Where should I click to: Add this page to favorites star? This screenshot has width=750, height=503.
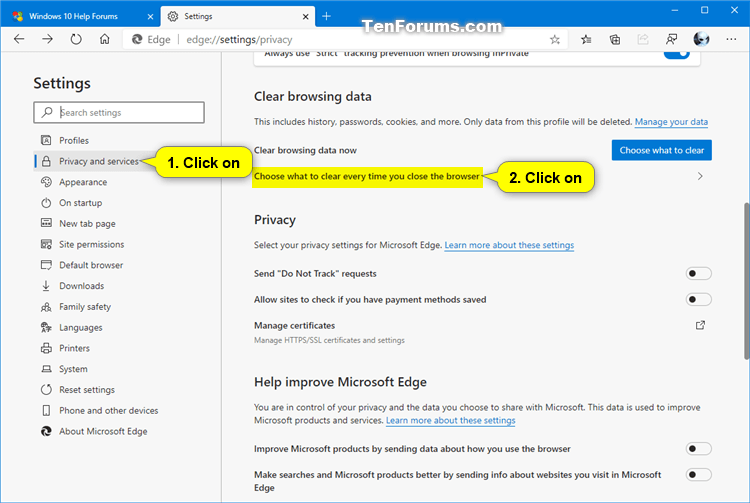[555, 40]
